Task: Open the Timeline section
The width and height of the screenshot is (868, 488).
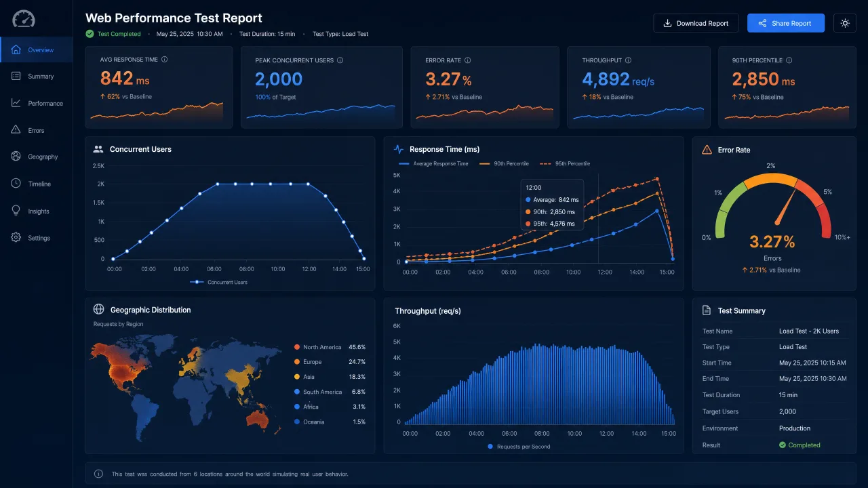Action: (37, 184)
